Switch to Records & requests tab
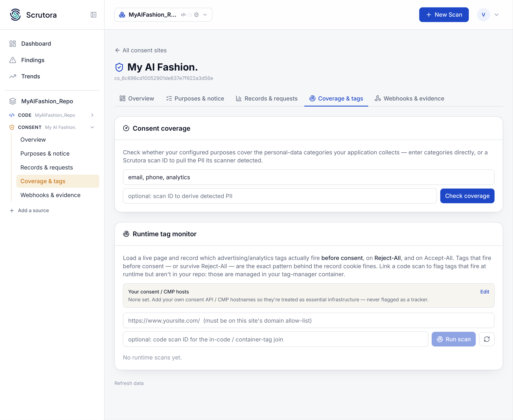The width and height of the screenshot is (513, 420). pos(267,99)
